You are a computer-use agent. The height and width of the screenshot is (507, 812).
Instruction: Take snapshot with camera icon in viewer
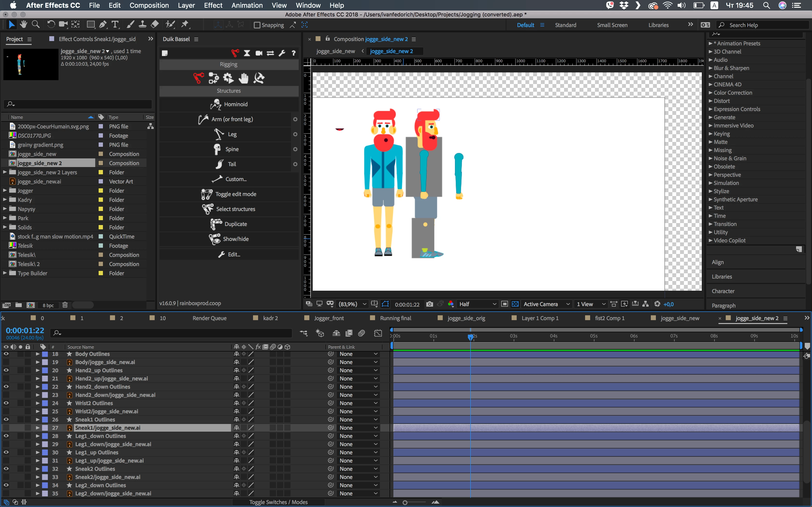point(429,304)
